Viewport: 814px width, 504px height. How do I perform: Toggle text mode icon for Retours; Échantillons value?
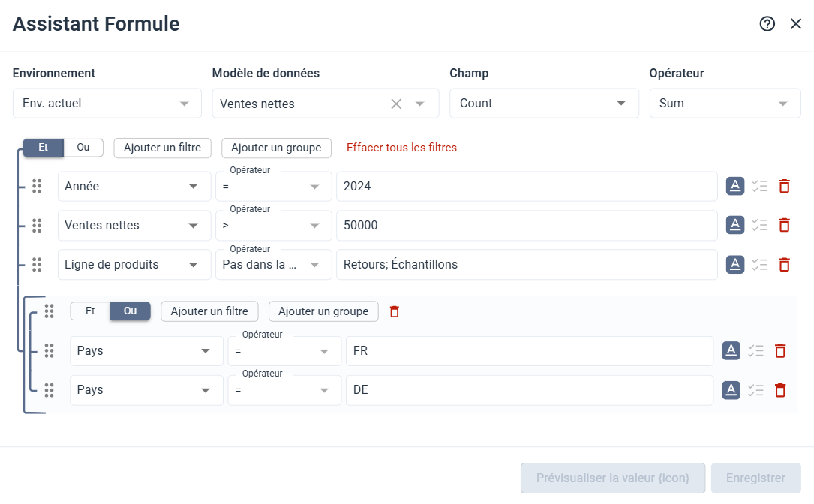coord(735,265)
